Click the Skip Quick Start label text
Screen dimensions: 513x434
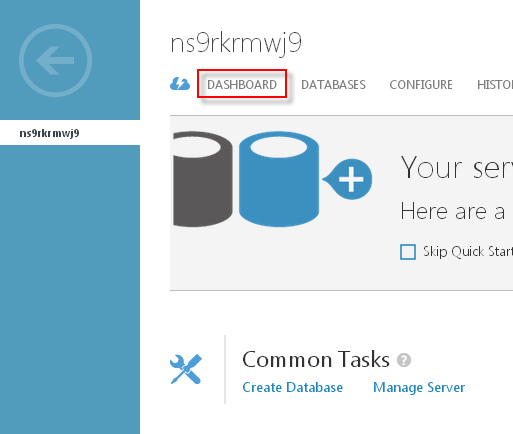468,252
